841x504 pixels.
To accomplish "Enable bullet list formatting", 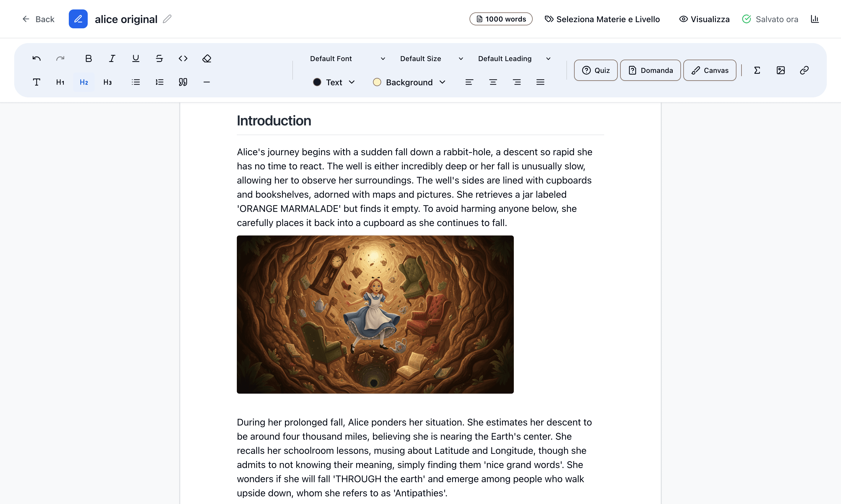I will 135,82.
